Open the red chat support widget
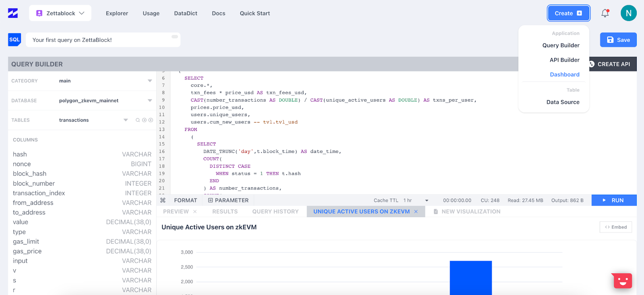The height and width of the screenshot is (295, 644). [623, 281]
